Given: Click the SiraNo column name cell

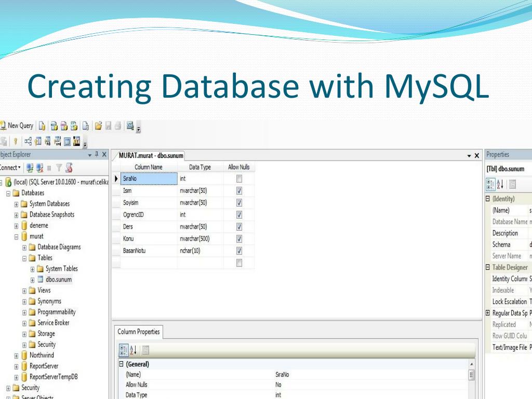Looking at the screenshot, I should (149, 179).
